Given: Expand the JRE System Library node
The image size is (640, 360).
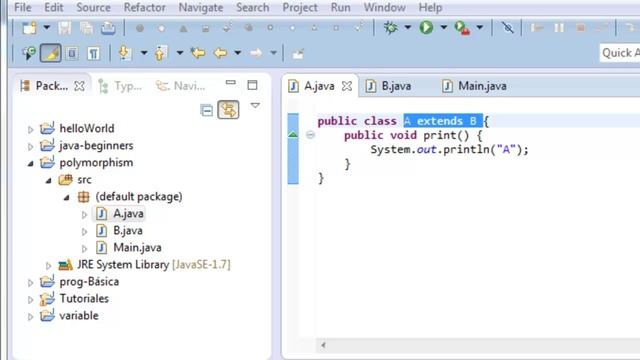Looking at the screenshot, I should (49, 266).
